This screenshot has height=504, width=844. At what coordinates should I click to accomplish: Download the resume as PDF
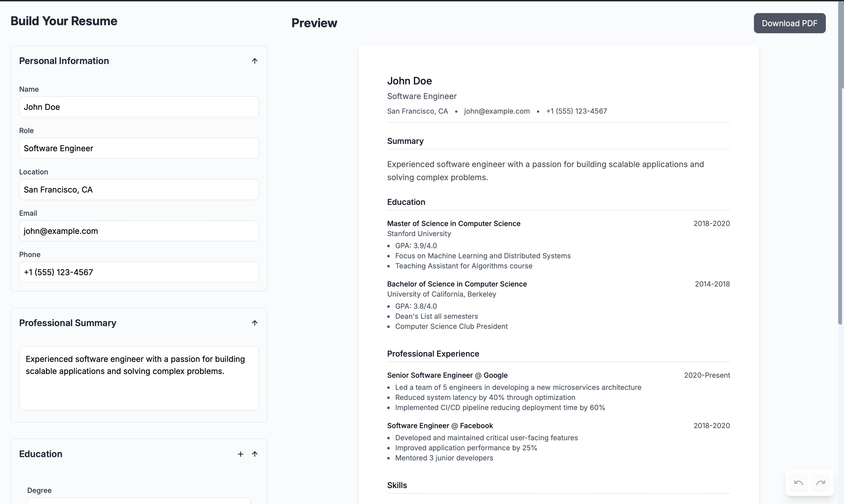click(x=789, y=23)
